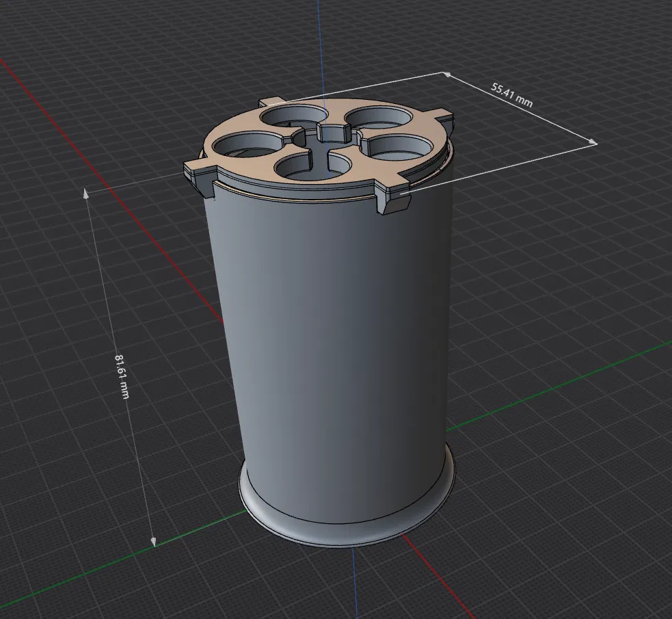The image size is (672, 619).
Task: Select the 81.61 mm height dimension label
Action: (x=122, y=376)
